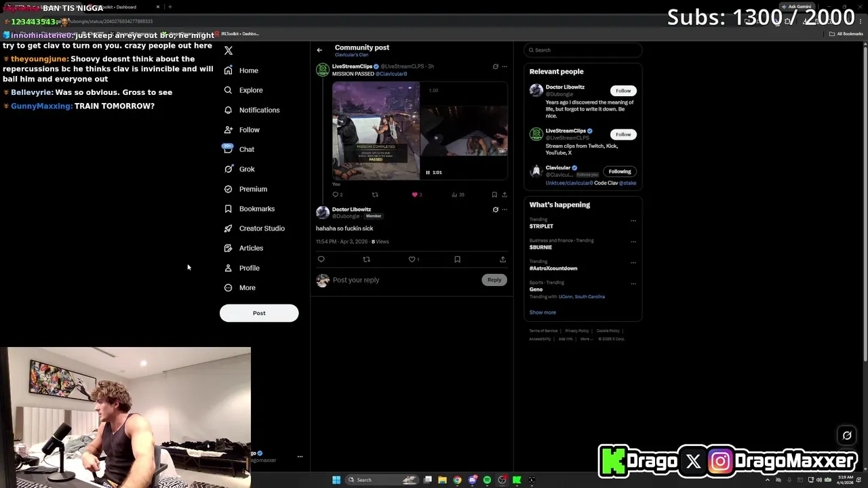This screenshot has width=868, height=488.
Task: Reply to Doctor Libowitz's comment
Action: (x=321, y=259)
